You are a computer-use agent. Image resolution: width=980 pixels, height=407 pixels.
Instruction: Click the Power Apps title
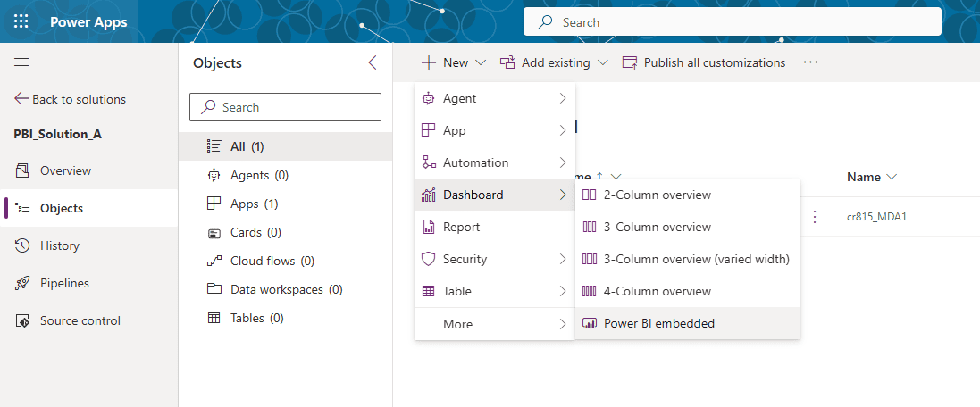[88, 21]
